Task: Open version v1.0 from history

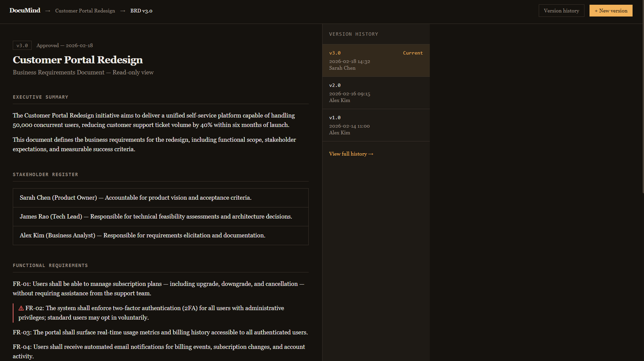Action: click(376, 125)
